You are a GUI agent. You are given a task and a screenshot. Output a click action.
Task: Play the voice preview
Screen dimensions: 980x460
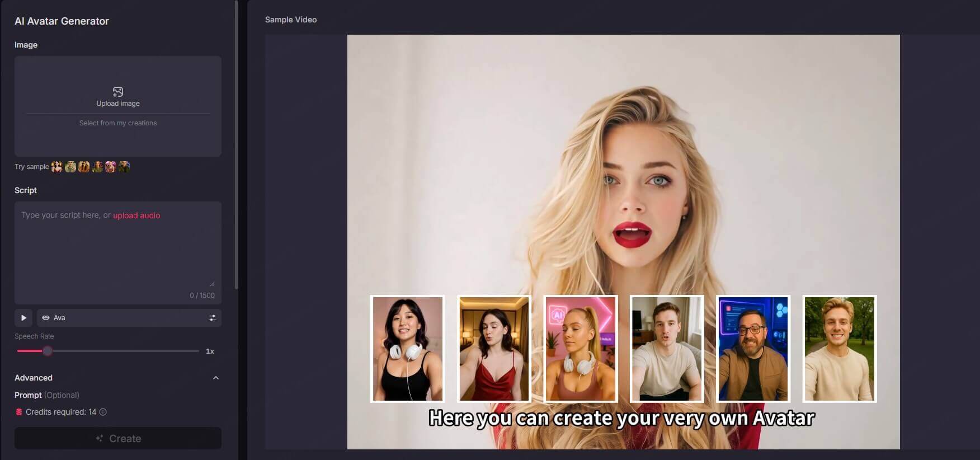click(23, 318)
